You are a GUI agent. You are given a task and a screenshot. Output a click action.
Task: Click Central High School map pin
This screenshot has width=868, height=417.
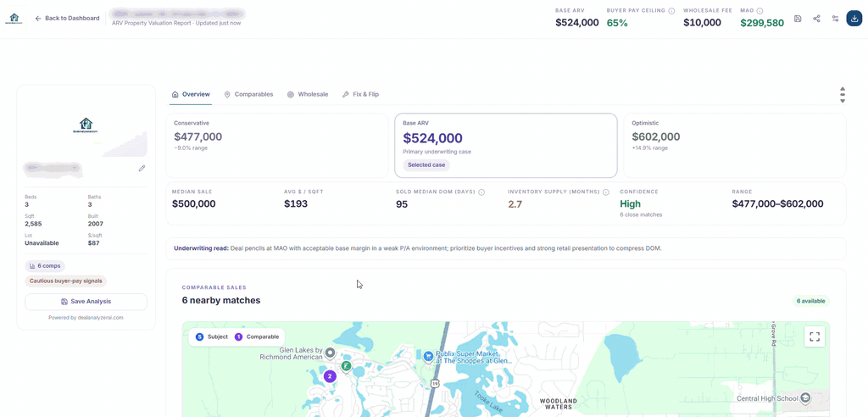point(805,398)
